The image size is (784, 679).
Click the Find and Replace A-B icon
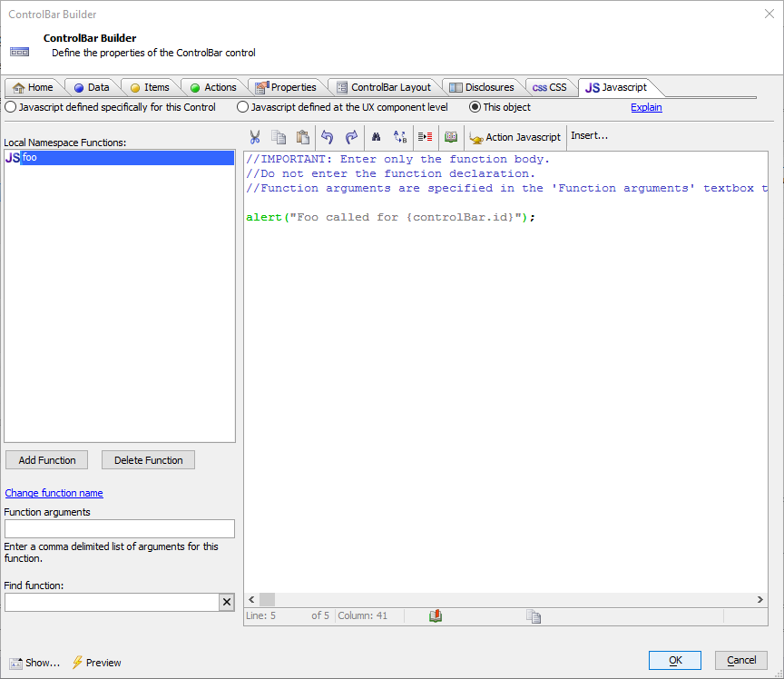pos(400,137)
